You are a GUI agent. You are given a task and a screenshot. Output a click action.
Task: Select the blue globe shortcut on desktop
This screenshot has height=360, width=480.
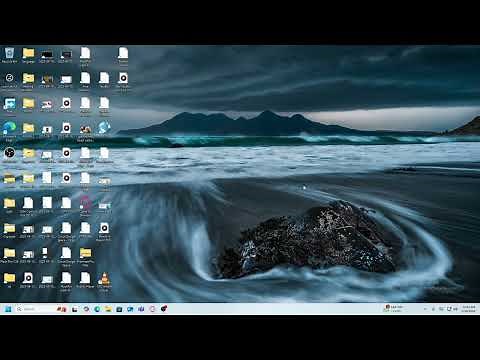coord(104,129)
